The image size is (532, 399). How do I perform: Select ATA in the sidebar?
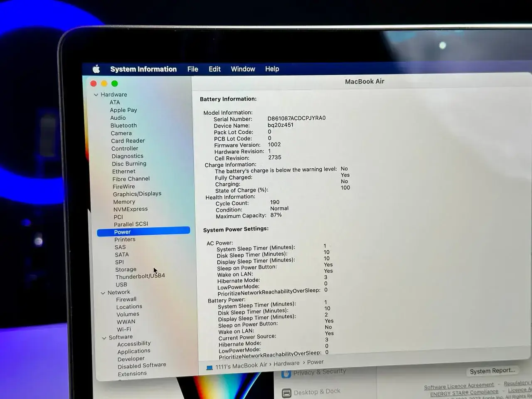[115, 102]
